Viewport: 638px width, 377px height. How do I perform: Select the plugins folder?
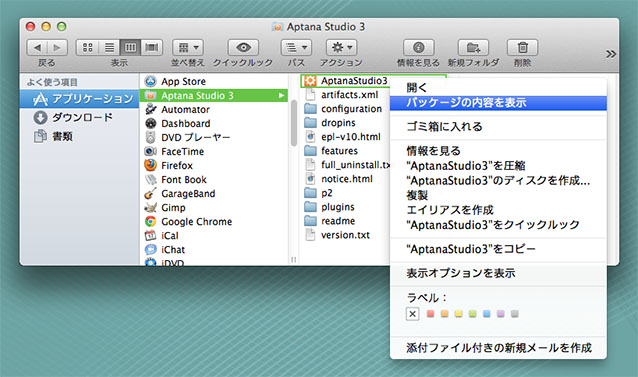[x=346, y=207]
